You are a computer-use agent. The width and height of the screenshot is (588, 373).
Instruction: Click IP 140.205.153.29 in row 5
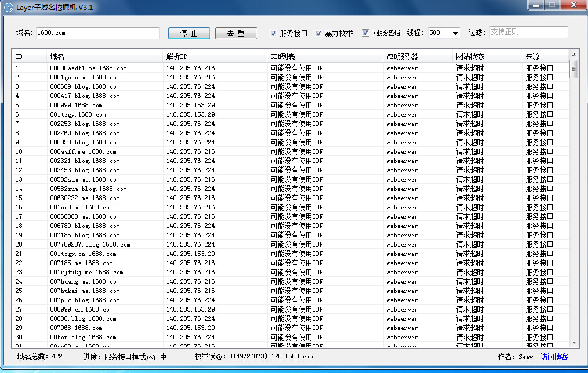point(191,105)
